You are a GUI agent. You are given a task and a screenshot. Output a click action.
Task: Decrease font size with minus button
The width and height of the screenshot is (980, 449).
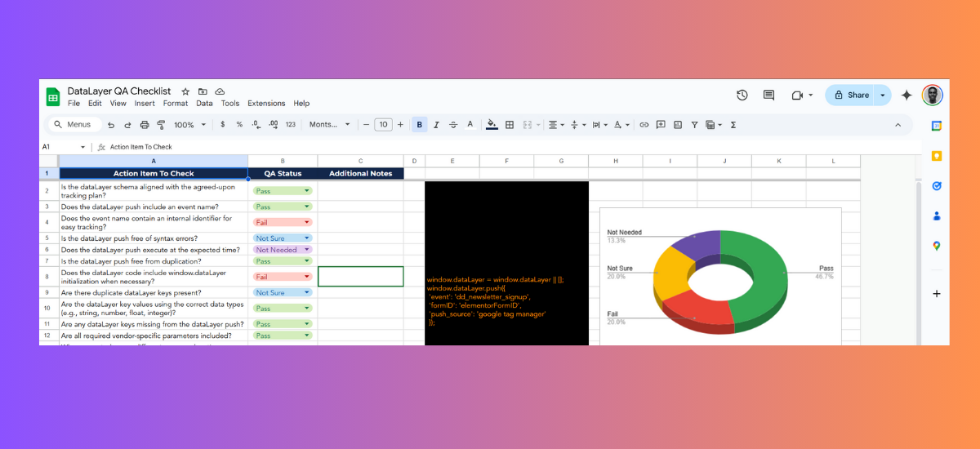(364, 125)
